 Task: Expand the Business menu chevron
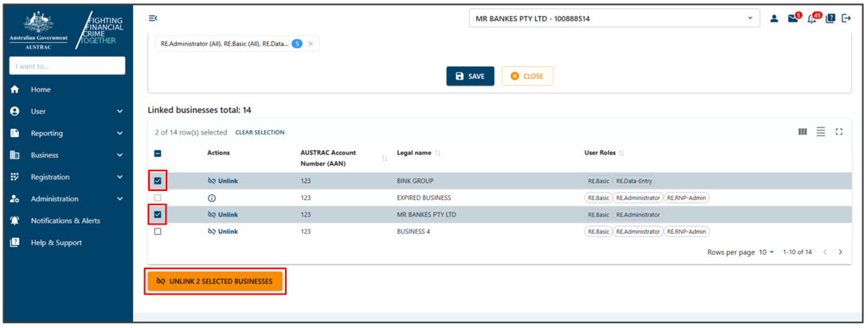pyautogui.click(x=119, y=155)
